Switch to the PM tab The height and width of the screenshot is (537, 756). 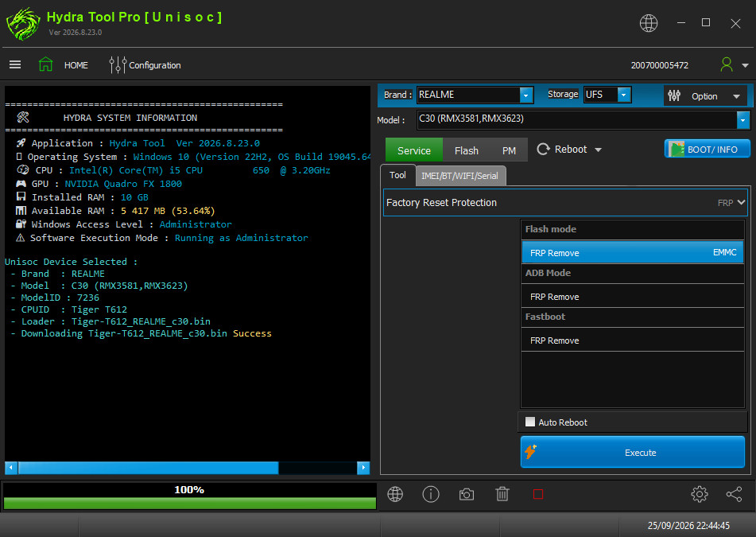509,150
